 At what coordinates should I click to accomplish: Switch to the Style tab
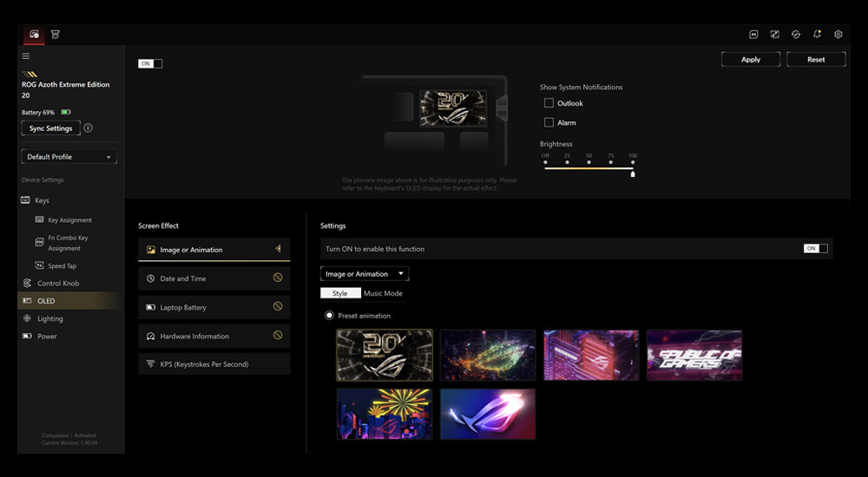340,293
